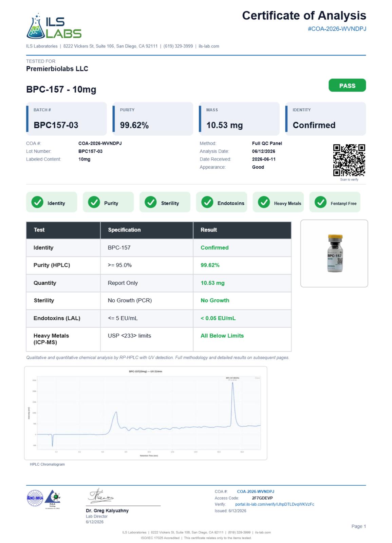392x543 pixels.
Task: Click the HPLC chromatogram chart
Action: [x=146, y=413]
